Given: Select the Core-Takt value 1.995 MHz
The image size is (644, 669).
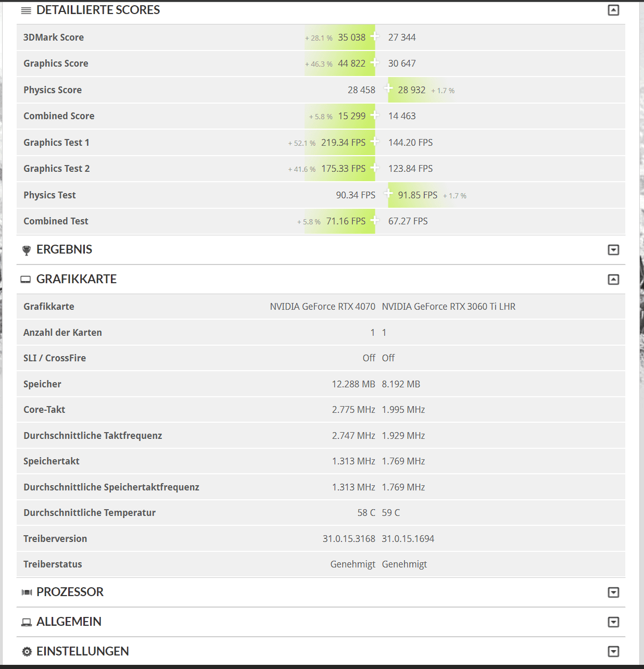Looking at the screenshot, I should click(x=403, y=410).
